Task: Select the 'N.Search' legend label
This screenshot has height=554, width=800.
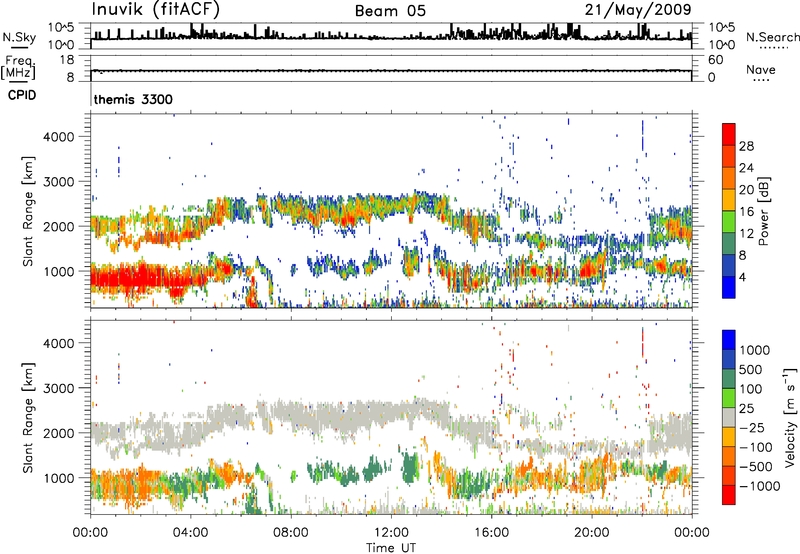Action: click(x=772, y=37)
